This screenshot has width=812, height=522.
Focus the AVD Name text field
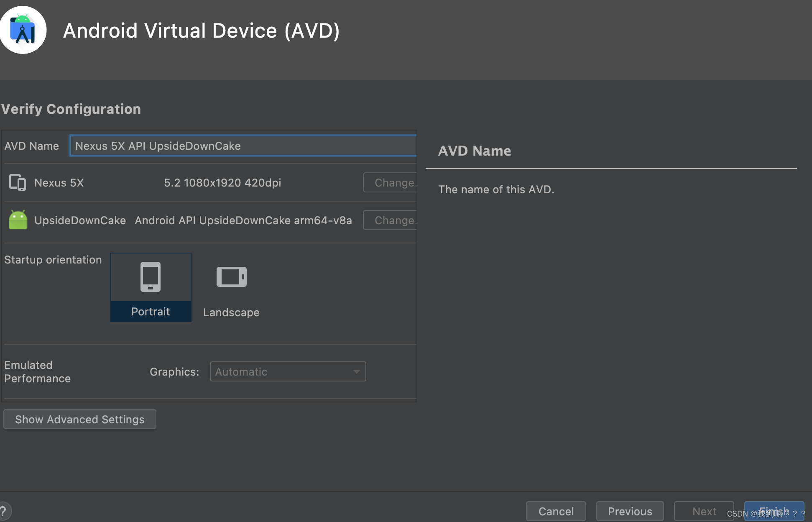click(243, 146)
